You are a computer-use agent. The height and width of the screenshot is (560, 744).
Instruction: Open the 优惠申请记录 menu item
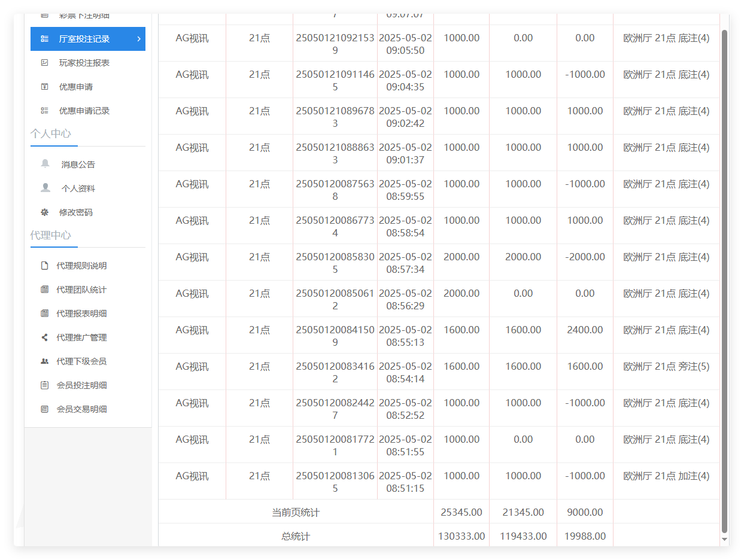[84, 111]
